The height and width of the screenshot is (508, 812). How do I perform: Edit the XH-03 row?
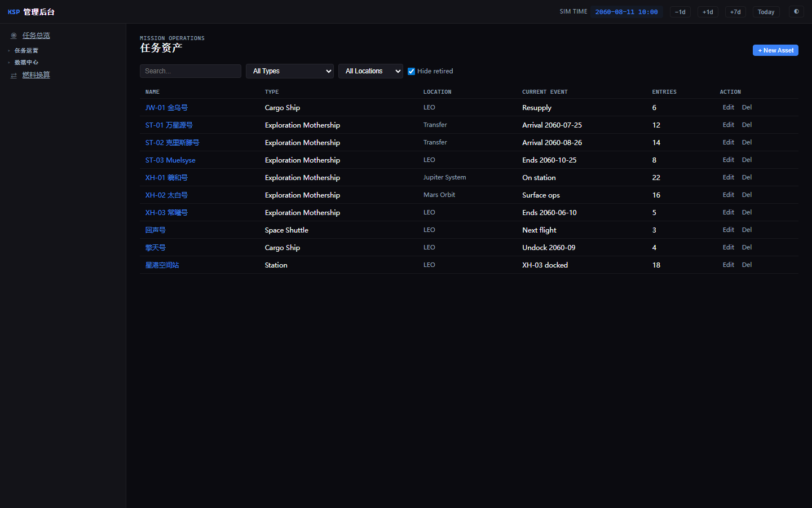[x=729, y=212]
